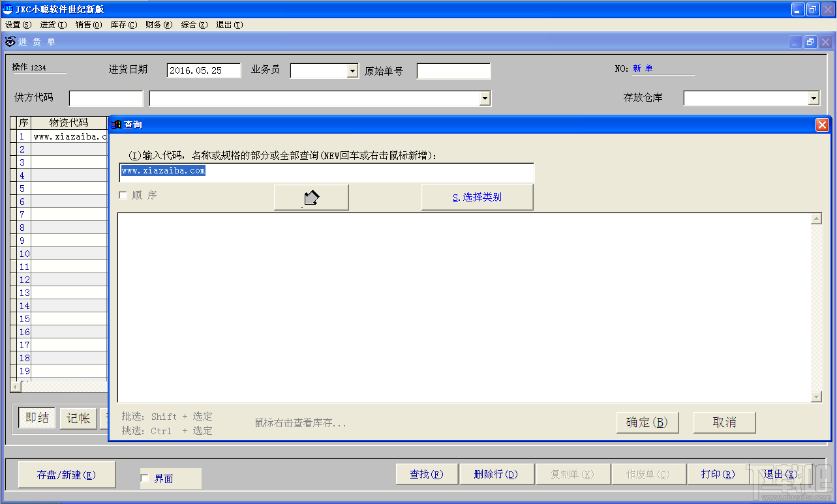Open the 综合(Z) menu
This screenshot has width=837, height=504.
[194, 25]
